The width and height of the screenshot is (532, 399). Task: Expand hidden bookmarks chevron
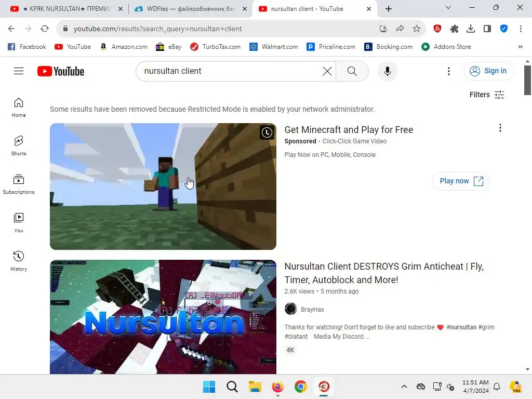click(521, 47)
